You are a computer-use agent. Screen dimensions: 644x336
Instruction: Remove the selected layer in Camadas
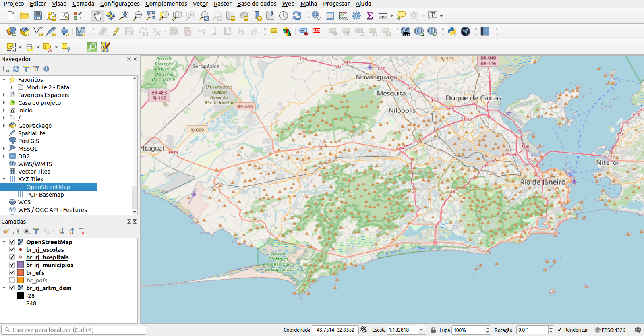[81, 231]
